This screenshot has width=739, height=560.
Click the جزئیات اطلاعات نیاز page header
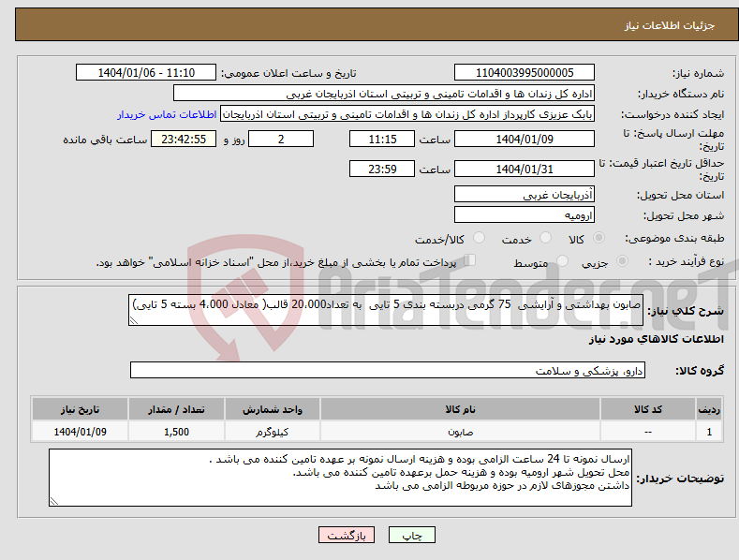[670, 25]
